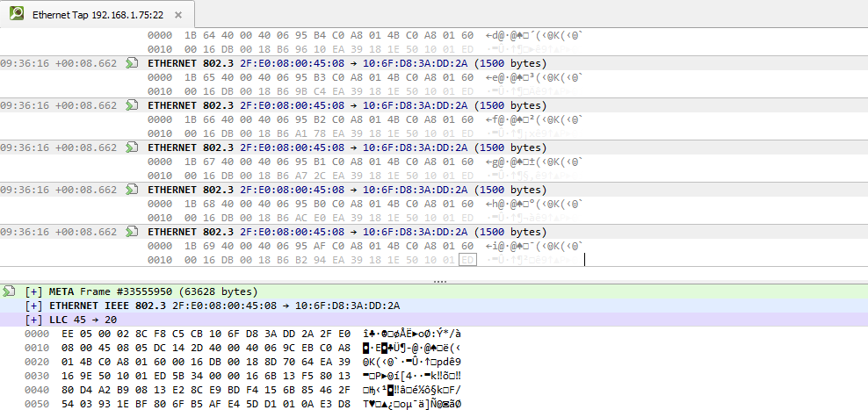
Task: Close the Ethernet Tap session tab
Action: (178, 15)
